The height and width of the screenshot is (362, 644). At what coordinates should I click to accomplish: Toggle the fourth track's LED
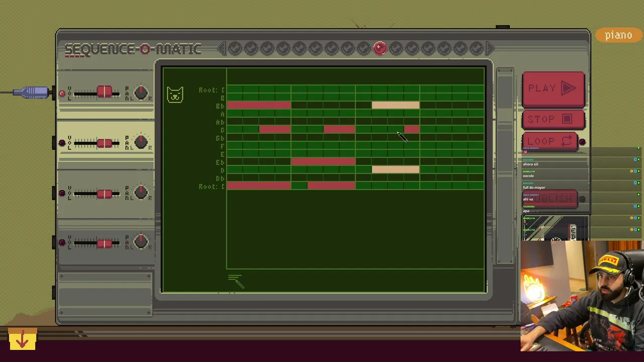(62, 243)
